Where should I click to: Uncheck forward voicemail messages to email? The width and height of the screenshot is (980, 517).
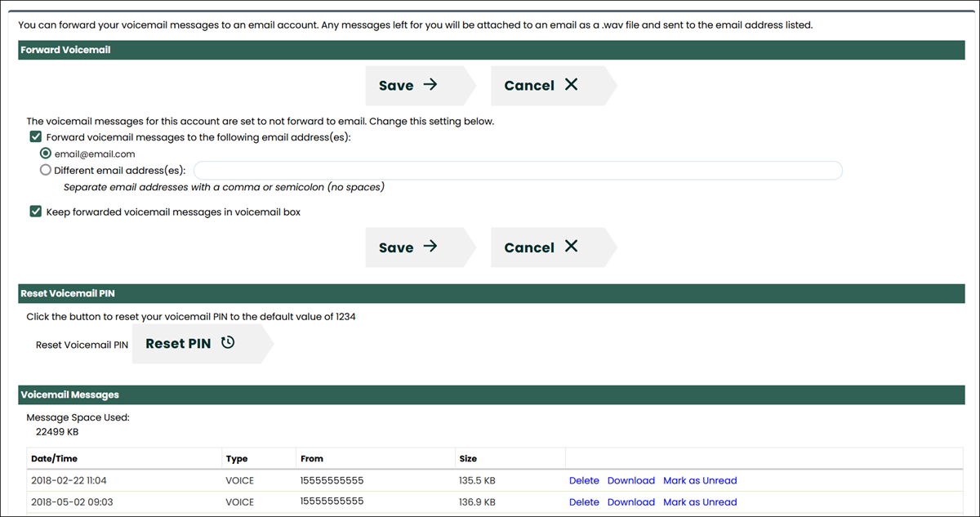click(35, 136)
